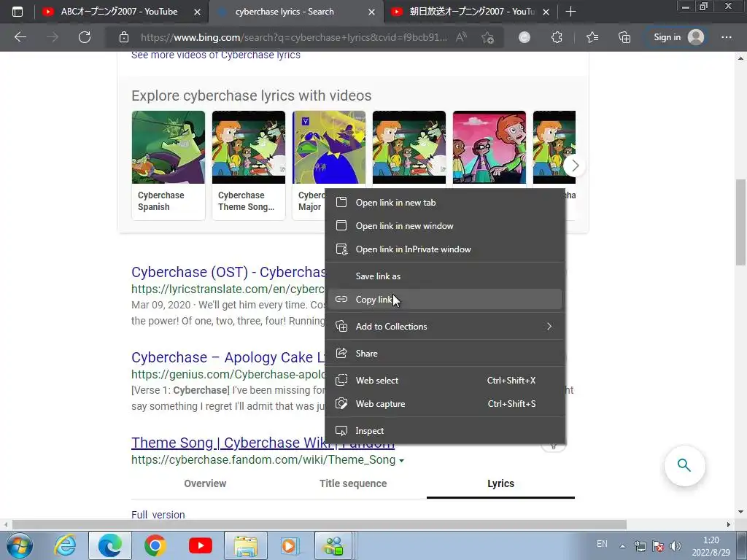
Task: Show hidden tray icons arrow
Action: 622,546
